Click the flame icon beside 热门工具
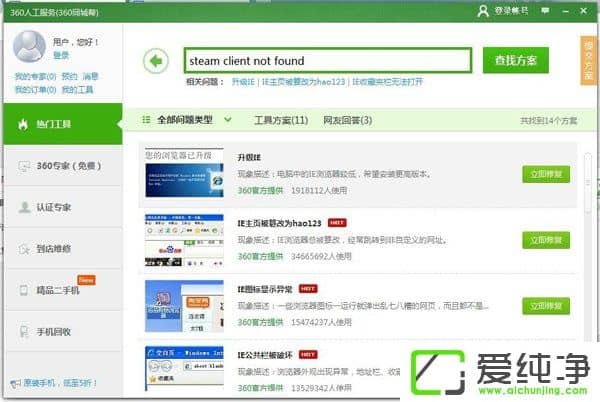The height and width of the screenshot is (402, 600). coord(23,124)
